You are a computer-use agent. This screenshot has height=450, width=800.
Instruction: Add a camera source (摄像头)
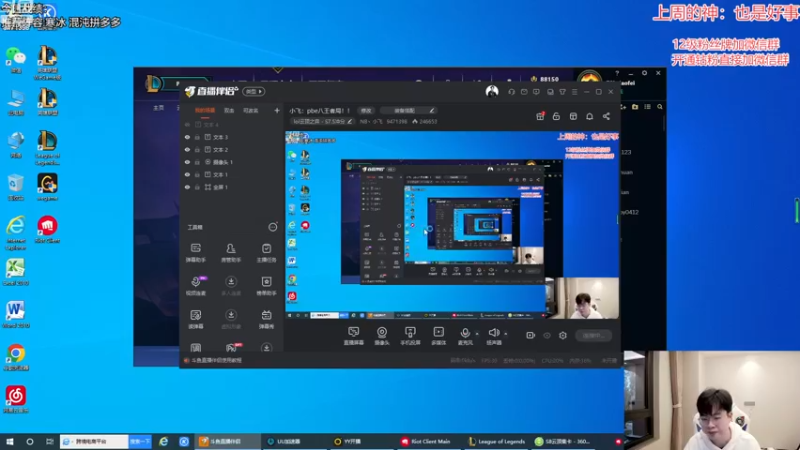(x=382, y=336)
